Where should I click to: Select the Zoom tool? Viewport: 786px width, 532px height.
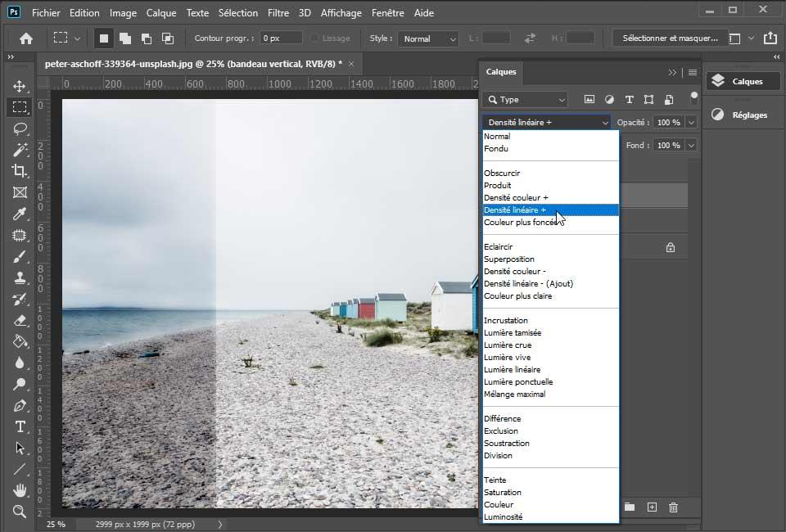tap(20, 512)
